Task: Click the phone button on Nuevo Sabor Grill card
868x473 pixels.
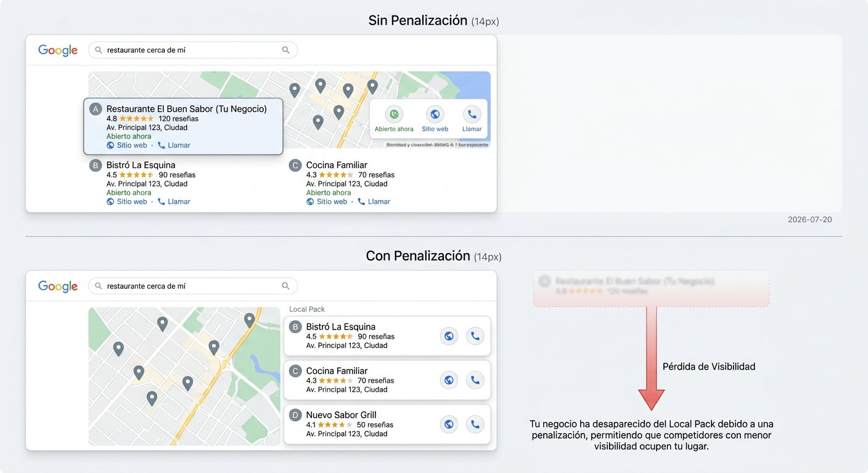Action: coord(475,424)
